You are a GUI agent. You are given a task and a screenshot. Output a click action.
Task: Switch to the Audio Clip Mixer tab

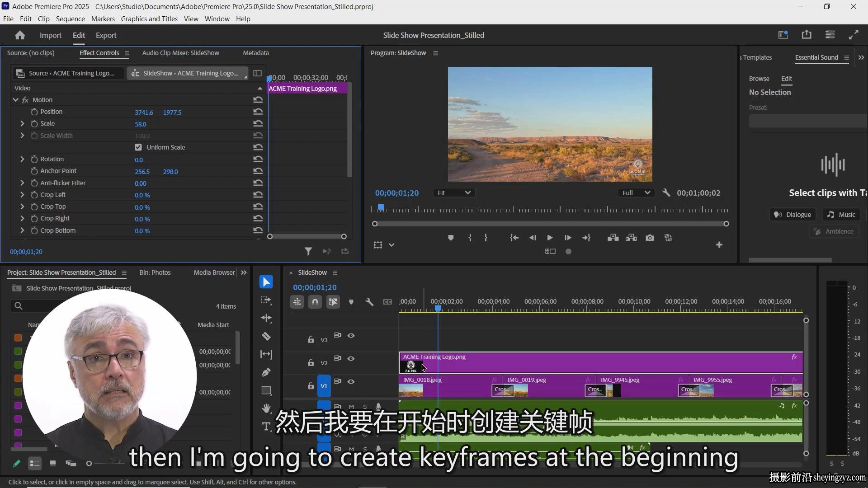(x=180, y=53)
